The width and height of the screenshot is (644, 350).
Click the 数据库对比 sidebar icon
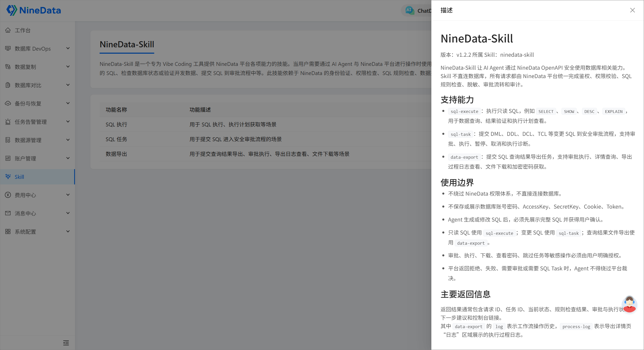point(8,85)
